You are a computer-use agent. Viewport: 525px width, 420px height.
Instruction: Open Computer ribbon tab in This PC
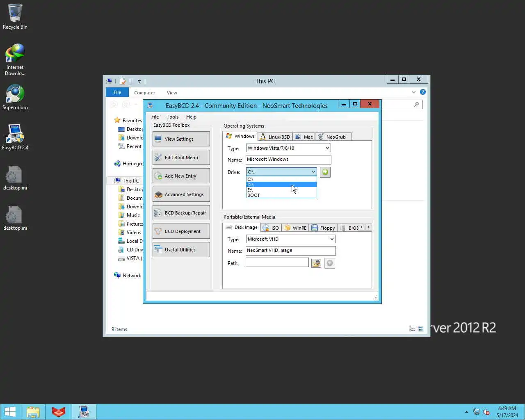tap(144, 93)
